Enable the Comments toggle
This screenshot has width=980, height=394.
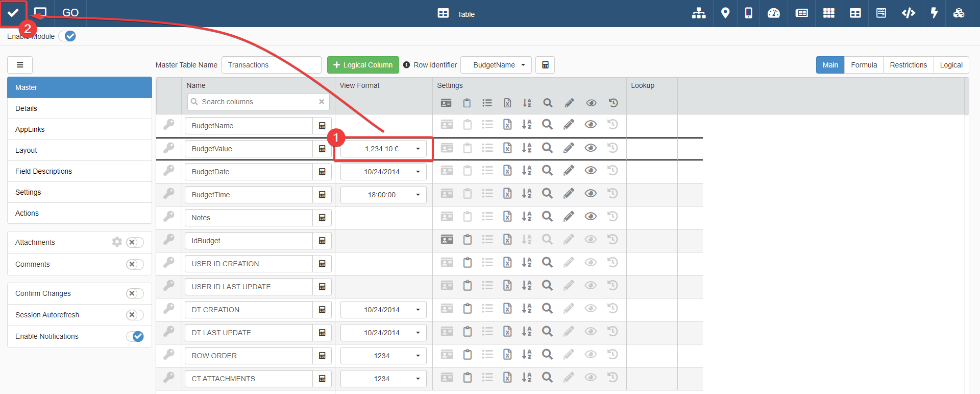pos(135,264)
